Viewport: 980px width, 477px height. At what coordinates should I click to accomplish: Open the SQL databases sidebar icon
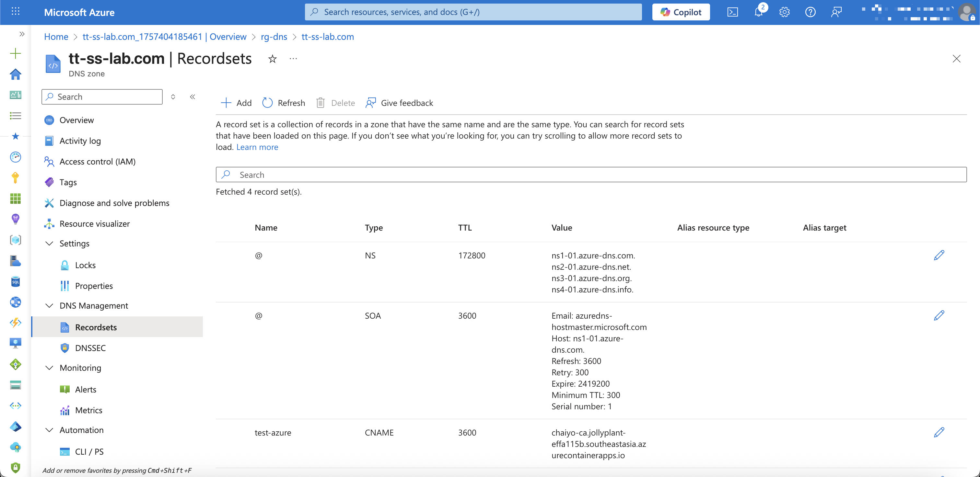pos(15,282)
